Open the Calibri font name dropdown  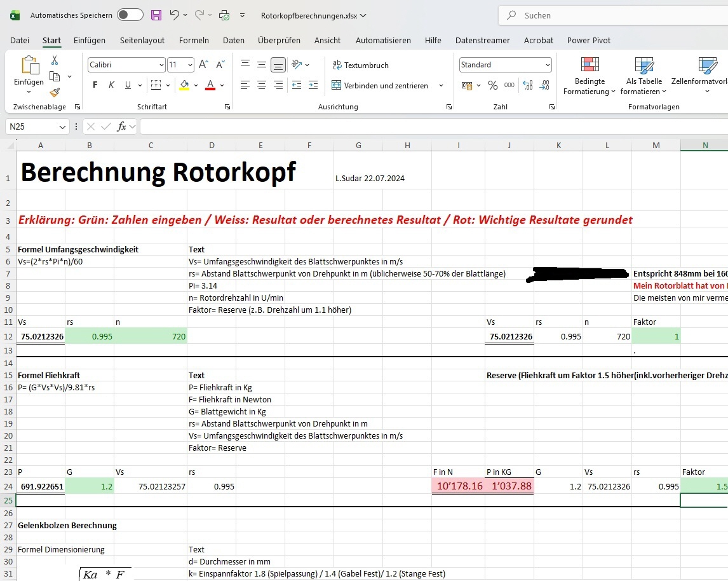[x=161, y=65]
